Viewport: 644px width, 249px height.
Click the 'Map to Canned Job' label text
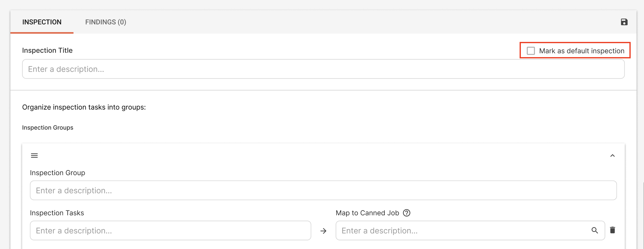[x=367, y=213]
